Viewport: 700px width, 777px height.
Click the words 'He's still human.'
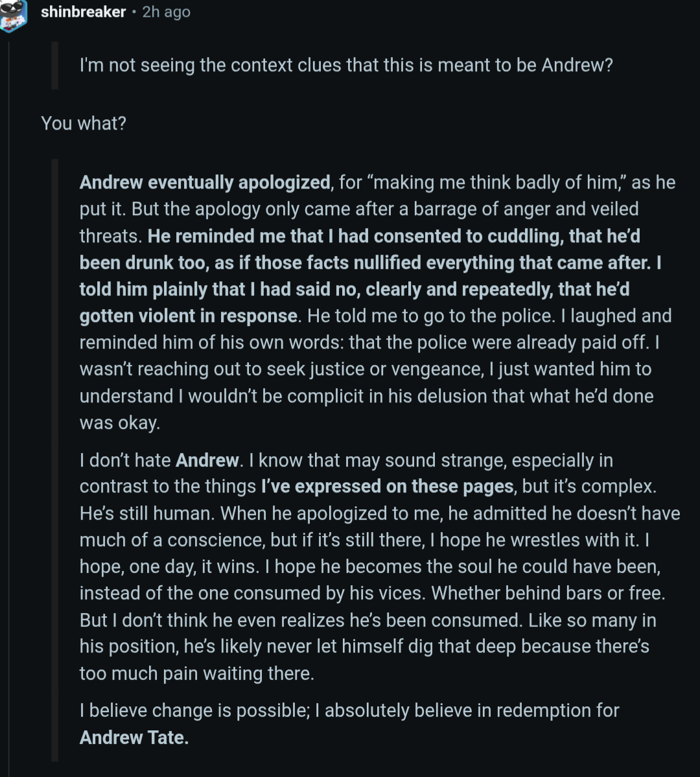click(147, 513)
